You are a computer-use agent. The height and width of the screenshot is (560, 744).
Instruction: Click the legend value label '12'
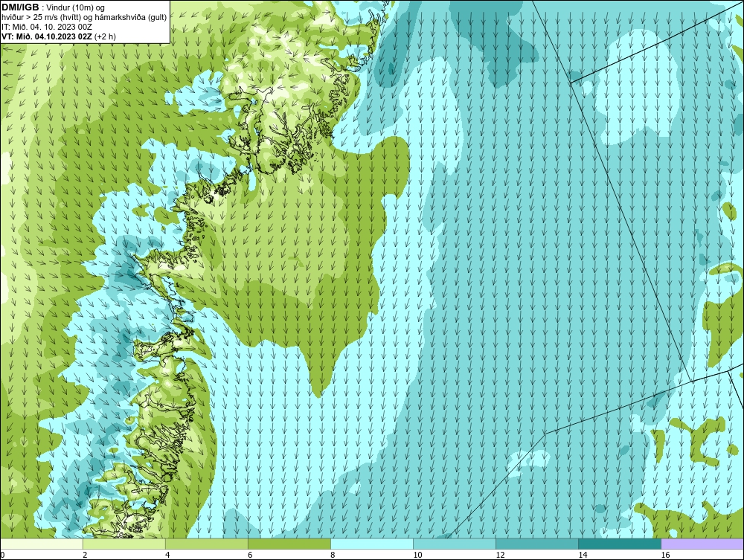[500, 555]
